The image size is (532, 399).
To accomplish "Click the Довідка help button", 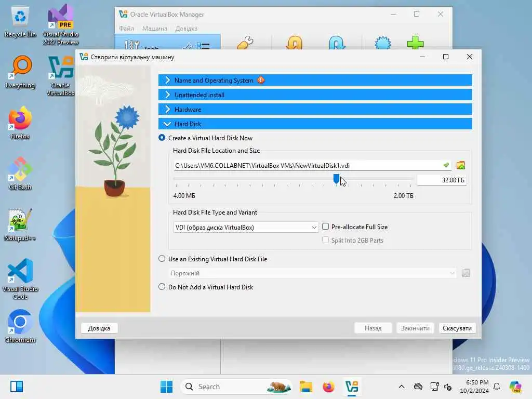I will point(99,328).
